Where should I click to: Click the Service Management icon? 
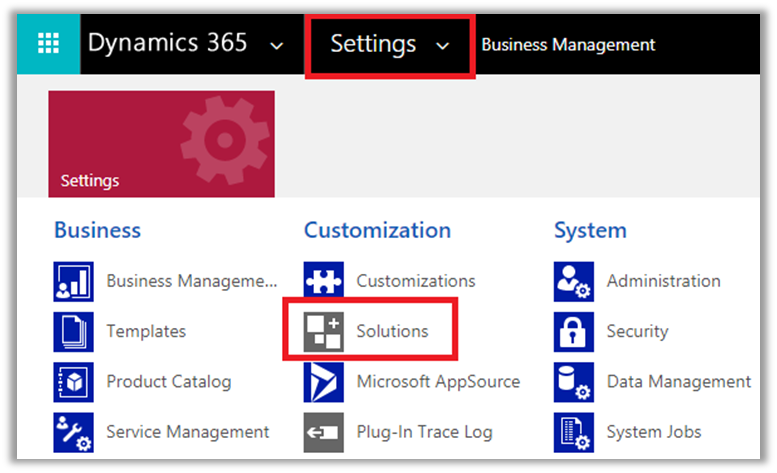click(73, 432)
